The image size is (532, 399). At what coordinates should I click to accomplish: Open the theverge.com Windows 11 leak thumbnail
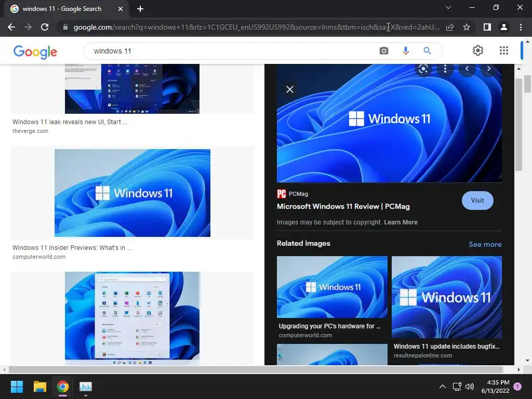tap(132, 88)
